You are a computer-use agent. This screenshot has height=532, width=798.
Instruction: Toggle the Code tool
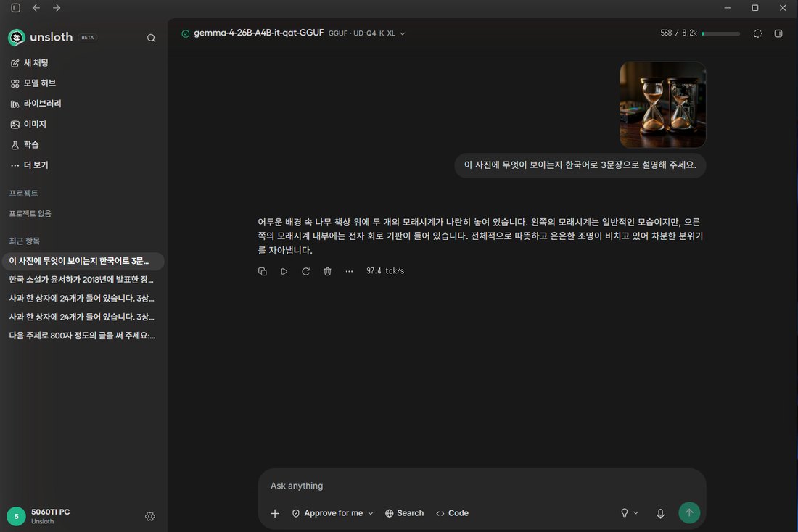pyautogui.click(x=453, y=513)
